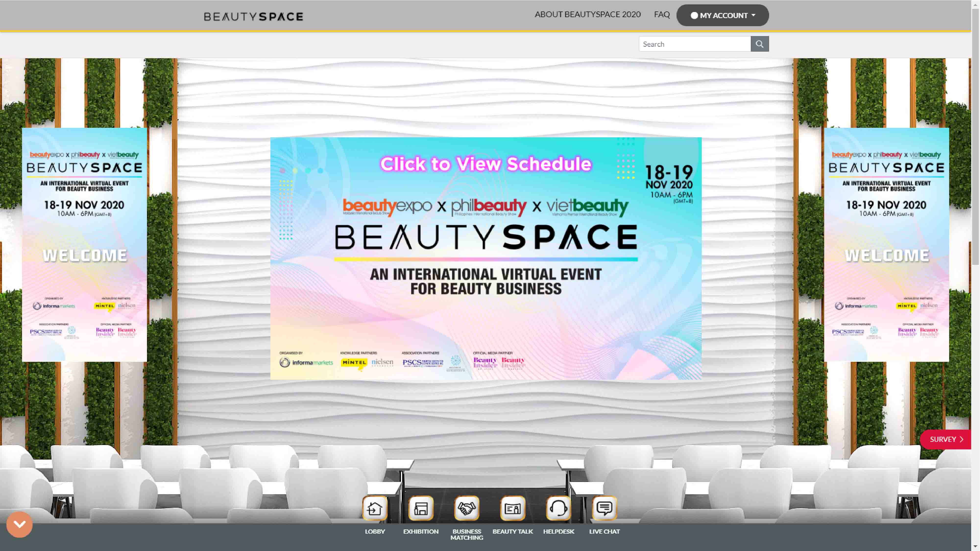
Task: Click the orange chevron-down circle button
Action: pos(19,524)
